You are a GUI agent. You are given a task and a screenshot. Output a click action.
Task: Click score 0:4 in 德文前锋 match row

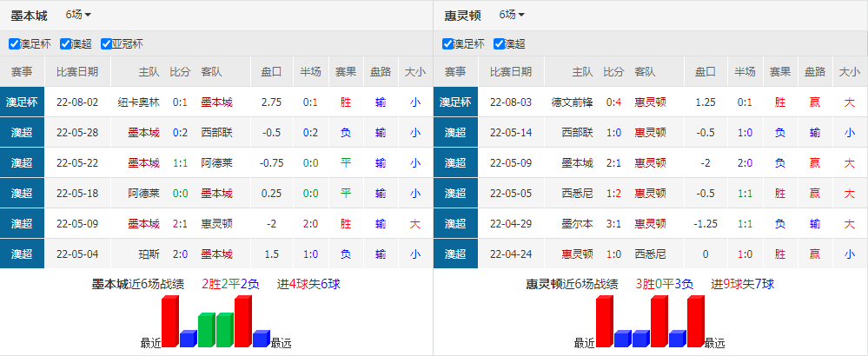tap(614, 102)
